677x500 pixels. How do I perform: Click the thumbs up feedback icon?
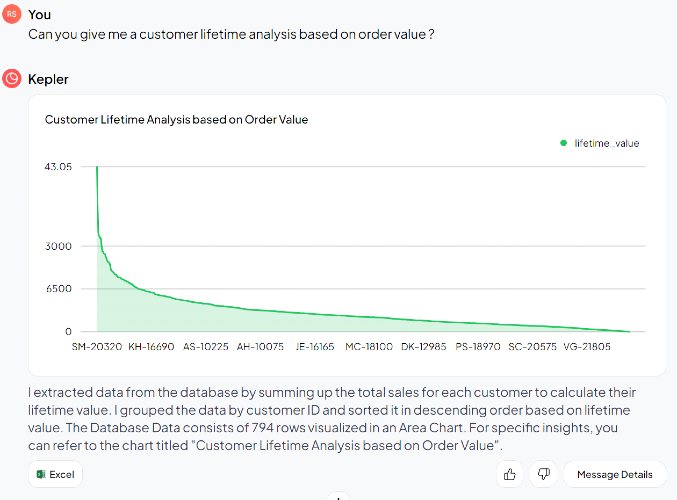pyautogui.click(x=509, y=474)
